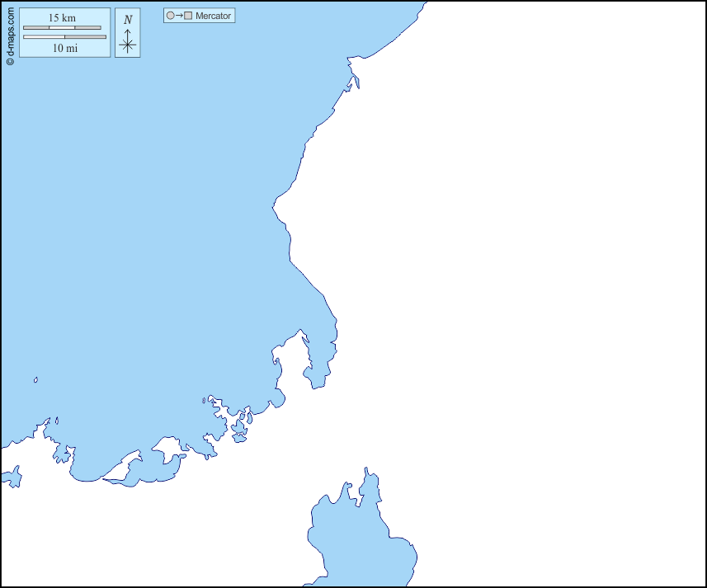The height and width of the screenshot is (588, 707).
Task: Click the small island at far left edge
Action: 12,477
